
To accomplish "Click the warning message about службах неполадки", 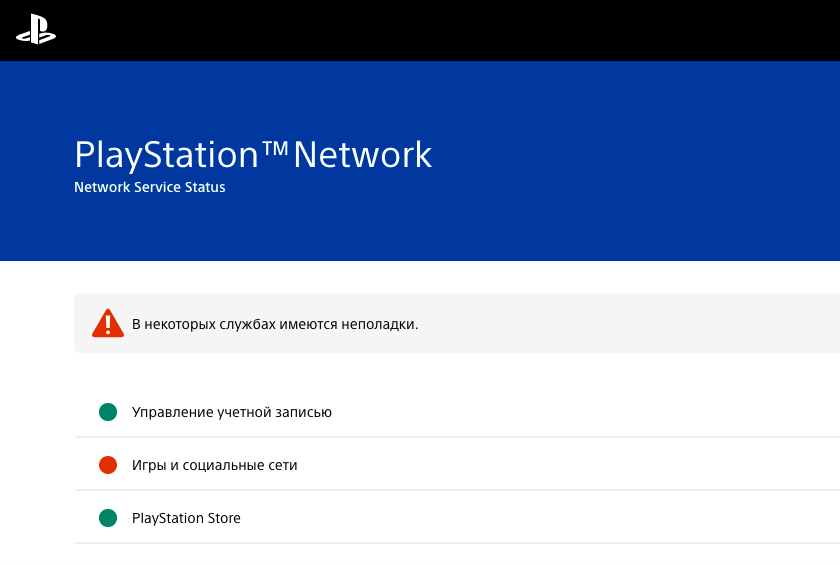I will point(275,324).
